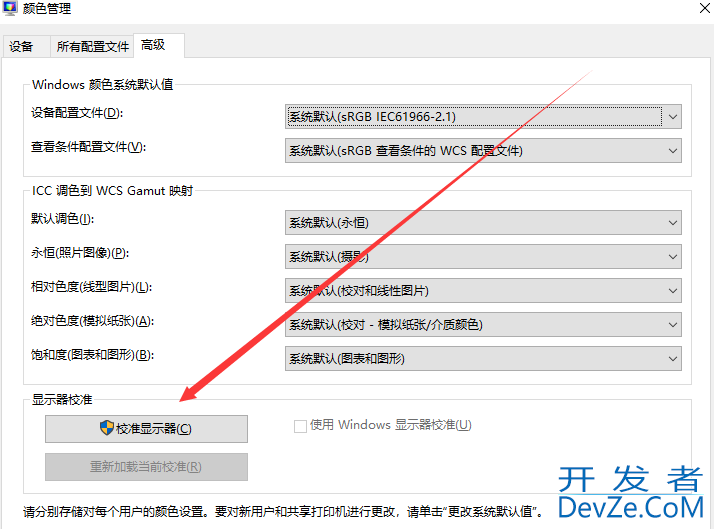Click the 设备配置文件(D): label

click(77, 113)
